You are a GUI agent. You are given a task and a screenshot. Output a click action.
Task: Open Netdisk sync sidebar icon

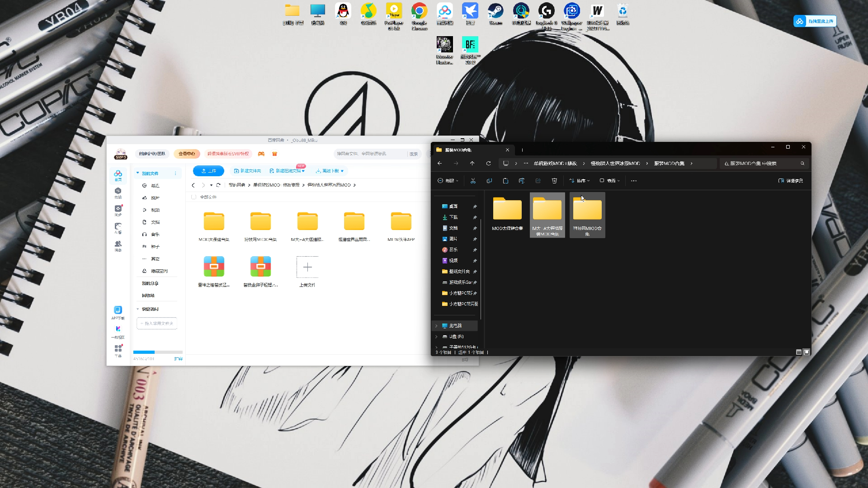[x=118, y=211]
